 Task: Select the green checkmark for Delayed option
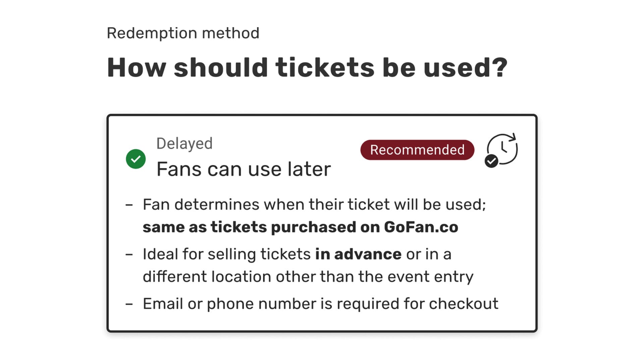[136, 159]
